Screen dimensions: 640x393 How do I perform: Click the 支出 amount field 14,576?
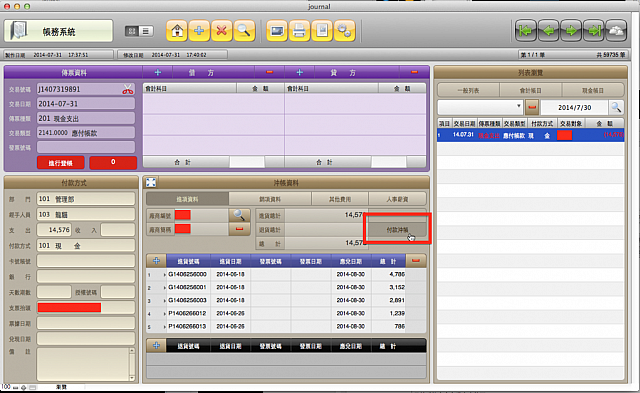[x=54, y=230]
